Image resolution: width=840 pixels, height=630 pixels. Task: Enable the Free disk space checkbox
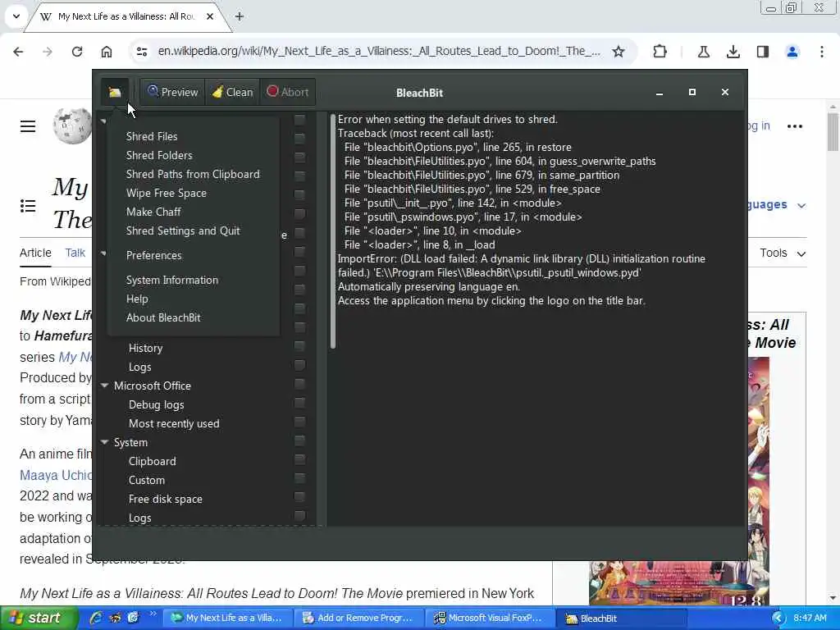pyautogui.click(x=300, y=497)
